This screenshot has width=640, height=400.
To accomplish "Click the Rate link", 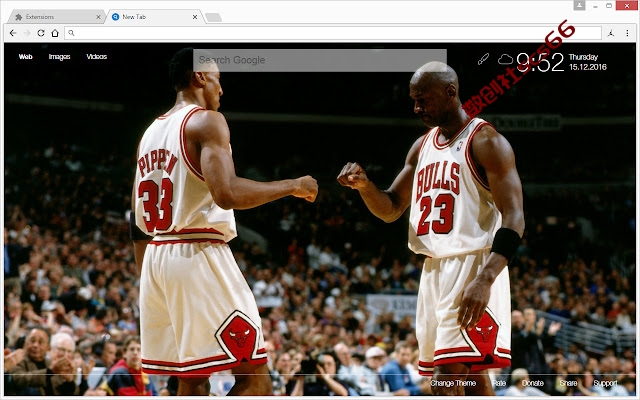I will [499, 383].
